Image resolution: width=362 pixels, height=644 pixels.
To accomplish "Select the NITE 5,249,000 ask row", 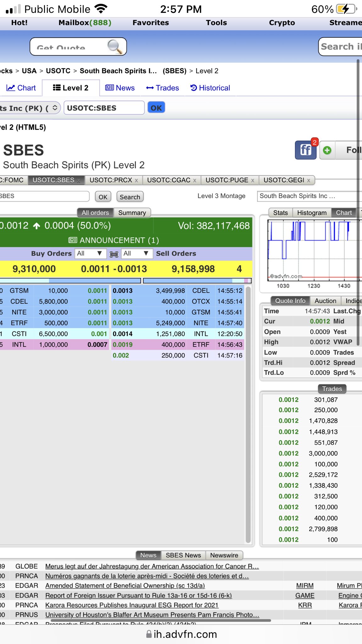I will coord(178,323).
